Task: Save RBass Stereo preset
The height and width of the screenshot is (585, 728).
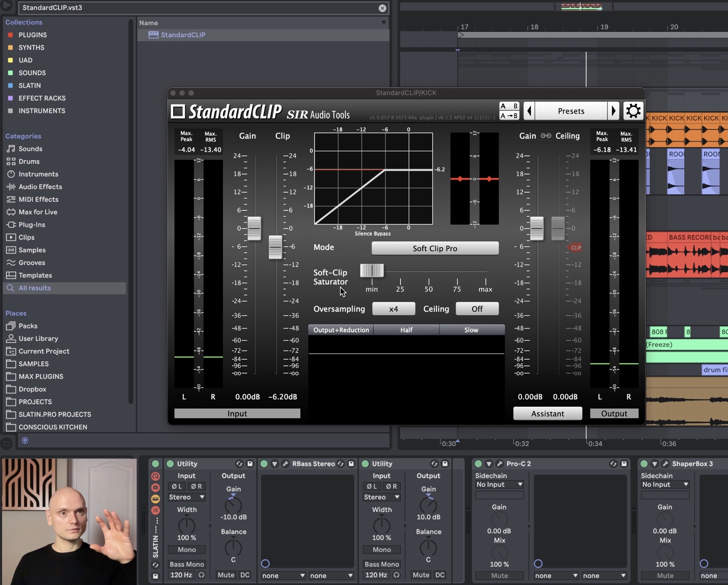Action: pyautogui.click(x=351, y=464)
